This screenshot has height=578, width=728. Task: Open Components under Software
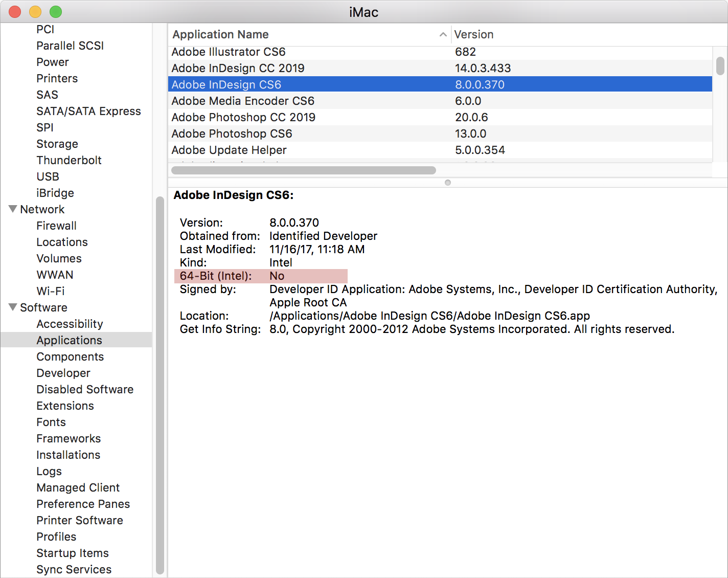[70, 357]
